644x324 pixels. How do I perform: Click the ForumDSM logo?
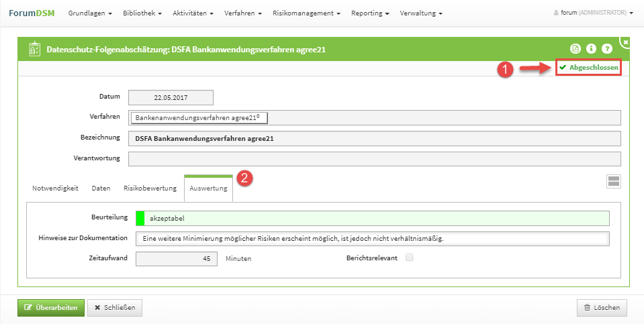coord(33,13)
